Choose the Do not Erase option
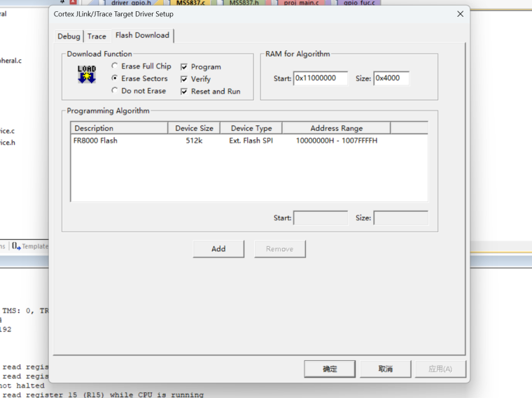The width and height of the screenshot is (532, 398). click(x=115, y=91)
